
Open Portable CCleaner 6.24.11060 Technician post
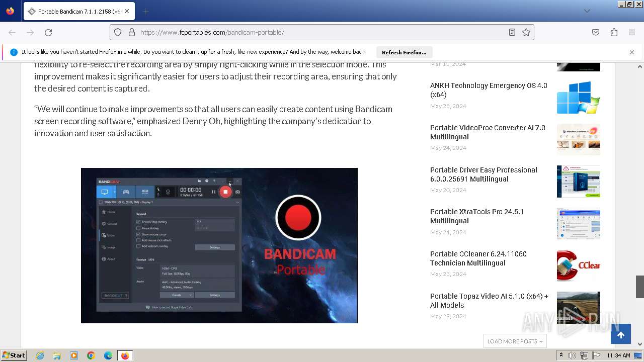pos(478,258)
